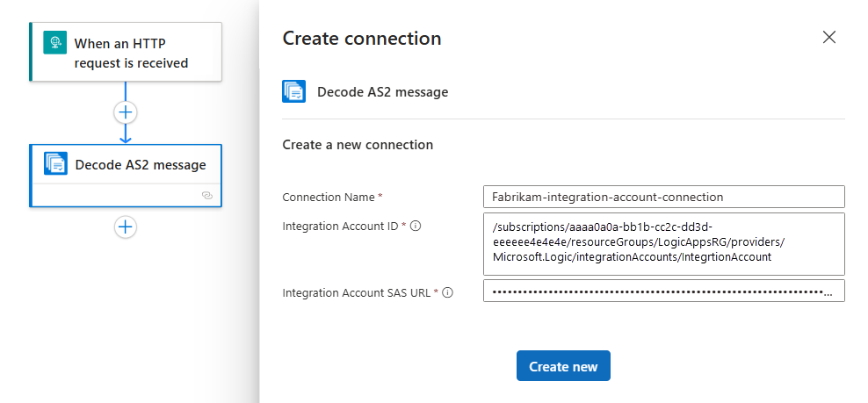This screenshot has height=403, width=868.
Task: Show info for Integration Account ID
Action: [x=416, y=226]
